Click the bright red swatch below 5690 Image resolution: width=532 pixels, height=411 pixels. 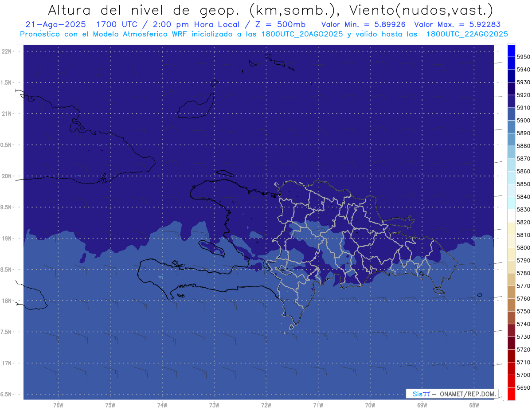coord(511,394)
